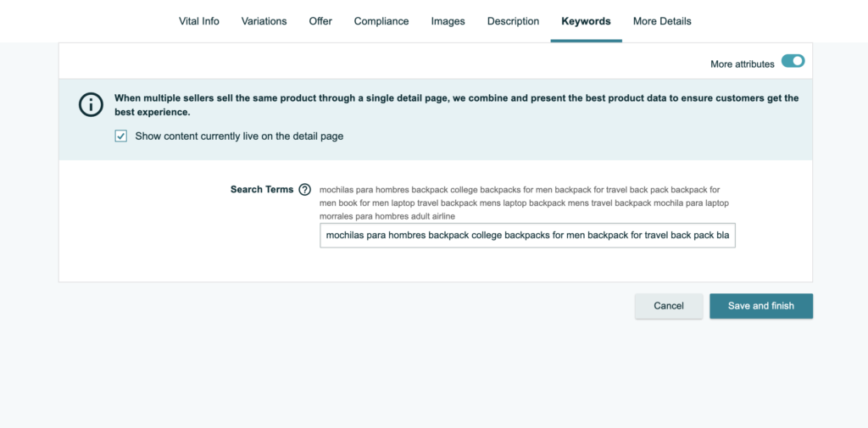Click the Save and finish button

(760, 306)
